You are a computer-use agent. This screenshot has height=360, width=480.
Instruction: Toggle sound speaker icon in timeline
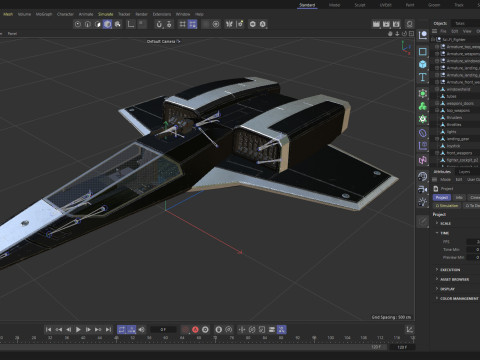pos(142,329)
